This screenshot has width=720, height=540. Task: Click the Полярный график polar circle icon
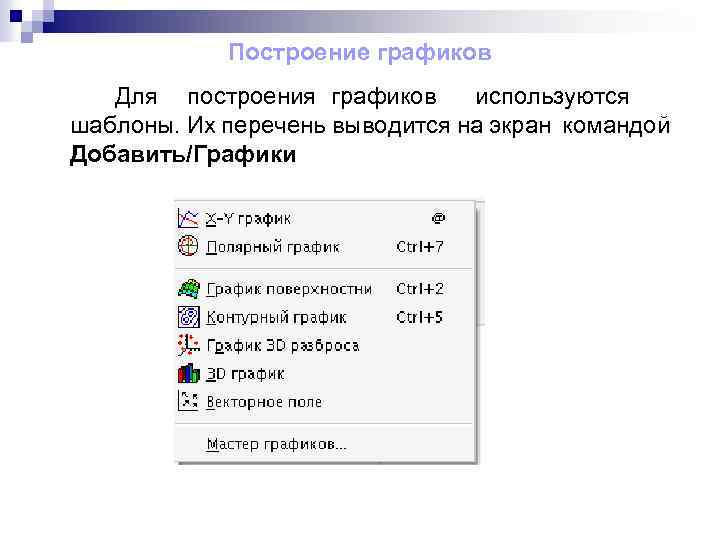point(188,246)
